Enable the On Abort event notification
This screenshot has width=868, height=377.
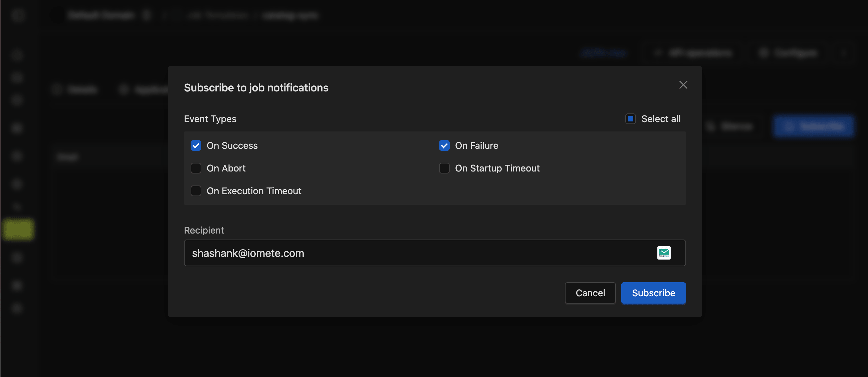click(196, 168)
